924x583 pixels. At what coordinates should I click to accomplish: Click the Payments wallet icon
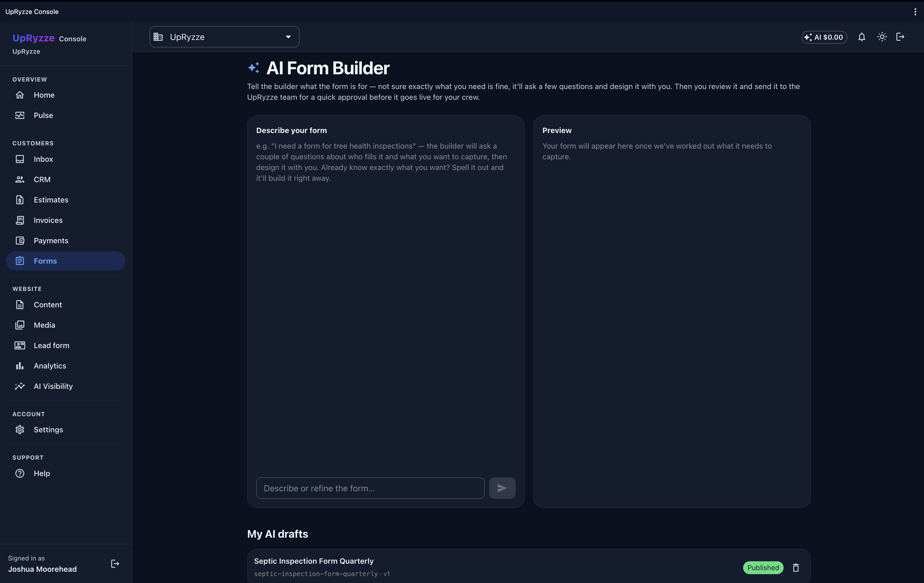tap(20, 241)
